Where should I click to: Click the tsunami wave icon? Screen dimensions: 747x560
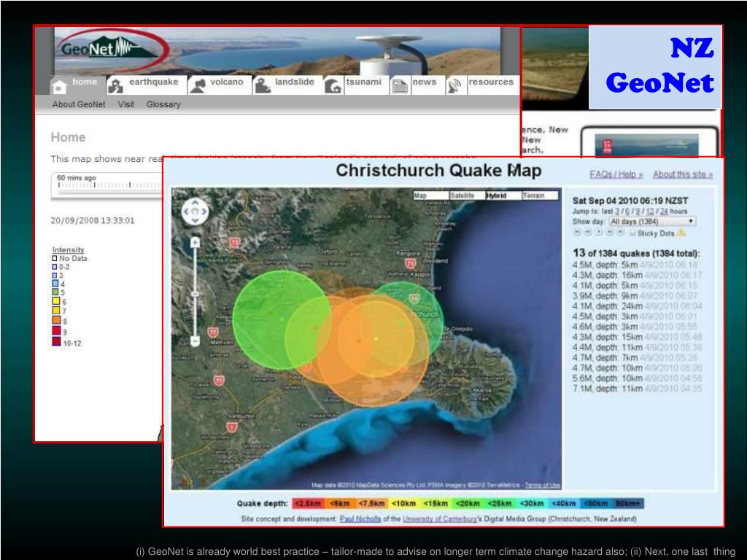(x=333, y=86)
